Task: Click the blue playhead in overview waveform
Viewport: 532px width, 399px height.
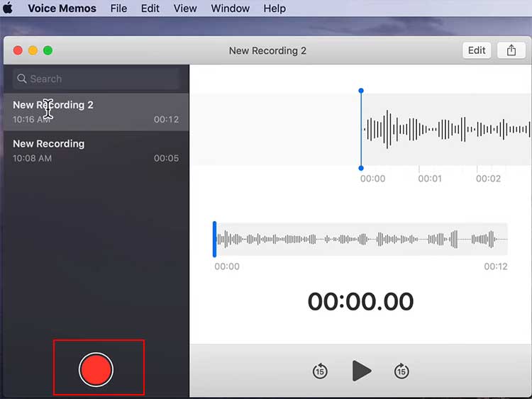Action: tap(214, 240)
